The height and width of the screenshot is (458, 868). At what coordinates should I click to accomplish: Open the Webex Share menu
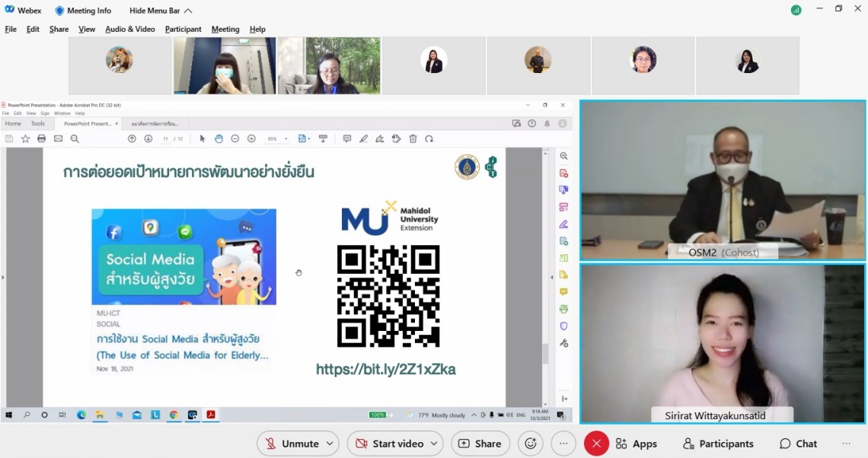tap(59, 30)
